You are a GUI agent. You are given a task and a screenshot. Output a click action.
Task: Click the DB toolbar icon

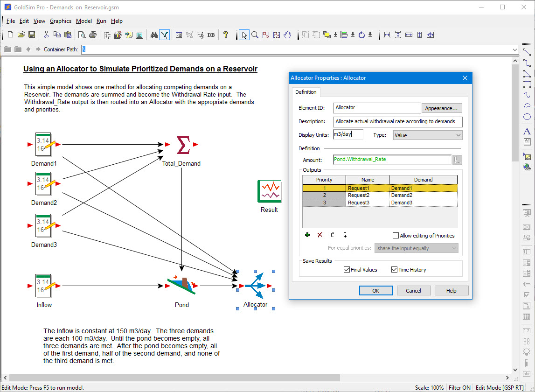click(x=211, y=35)
